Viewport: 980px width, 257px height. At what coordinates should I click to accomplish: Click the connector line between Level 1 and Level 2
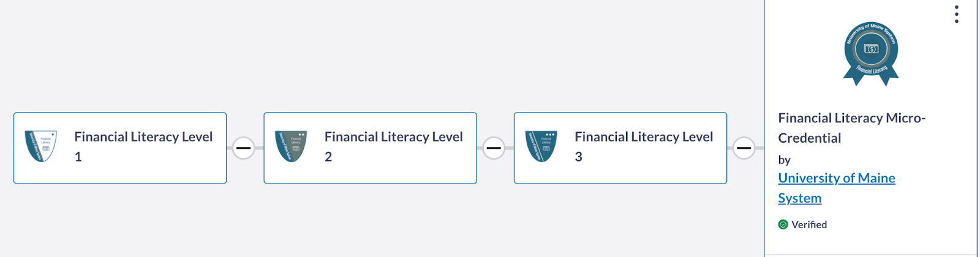point(260,147)
